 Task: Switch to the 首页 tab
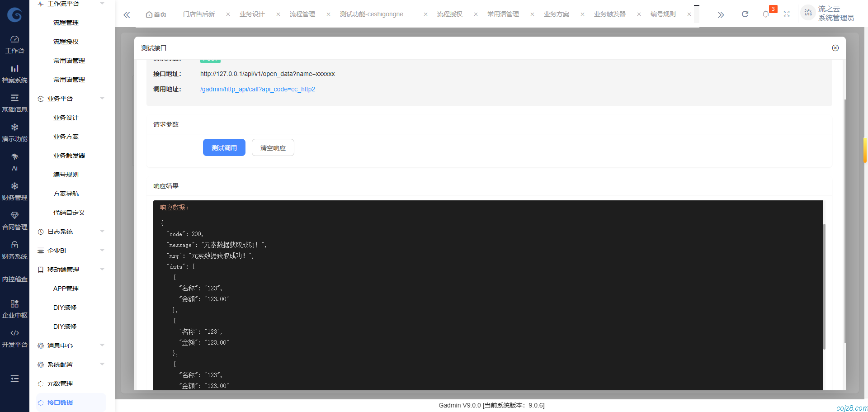(x=156, y=14)
